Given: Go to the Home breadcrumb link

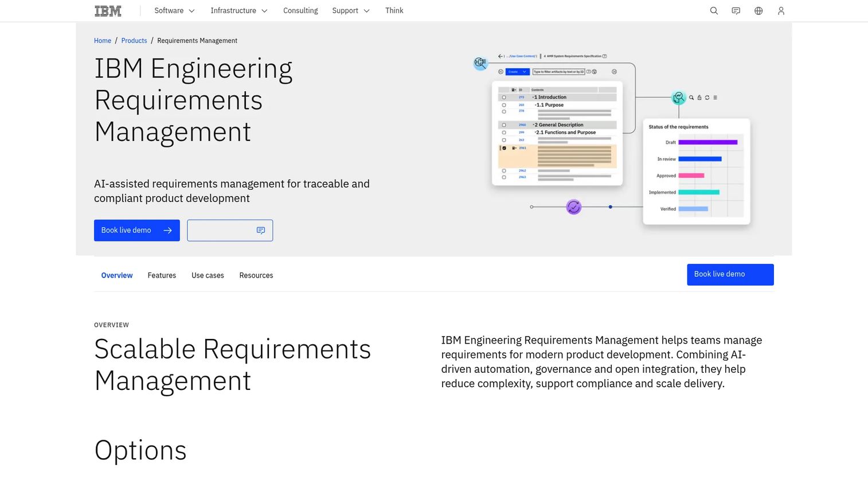Looking at the screenshot, I should [103, 41].
